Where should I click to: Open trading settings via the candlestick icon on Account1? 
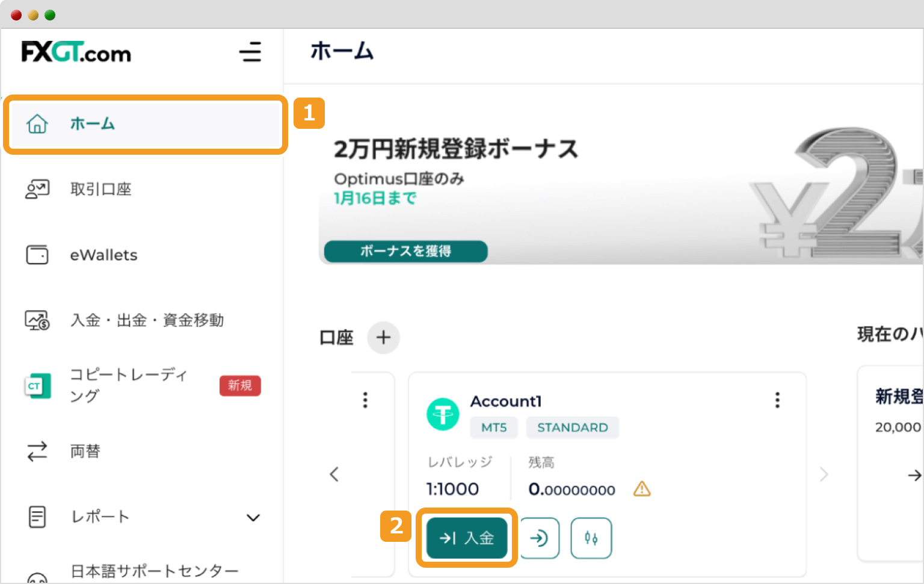coord(591,538)
